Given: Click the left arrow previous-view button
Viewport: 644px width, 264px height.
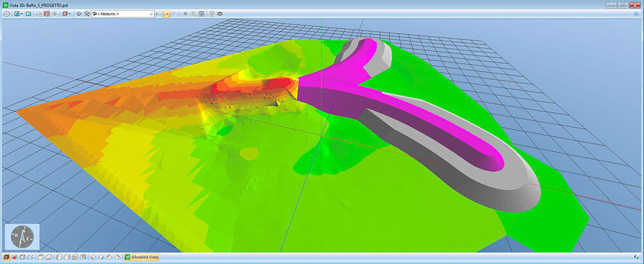Looking at the screenshot, I should 158,13.
